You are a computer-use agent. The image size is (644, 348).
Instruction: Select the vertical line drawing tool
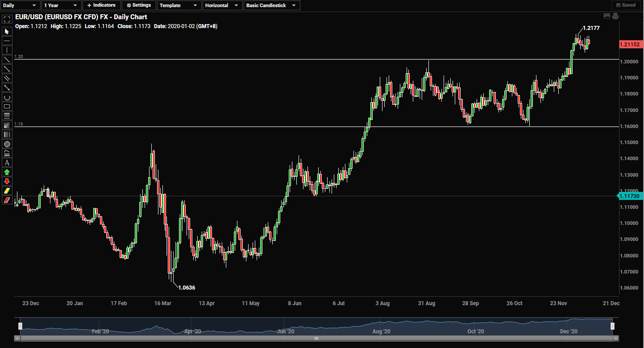tap(7, 50)
